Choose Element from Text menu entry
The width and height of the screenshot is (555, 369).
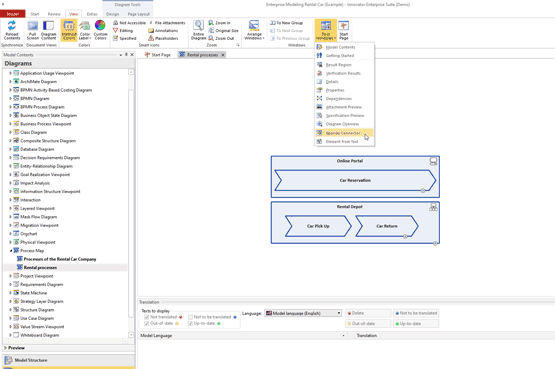(x=344, y=142)
